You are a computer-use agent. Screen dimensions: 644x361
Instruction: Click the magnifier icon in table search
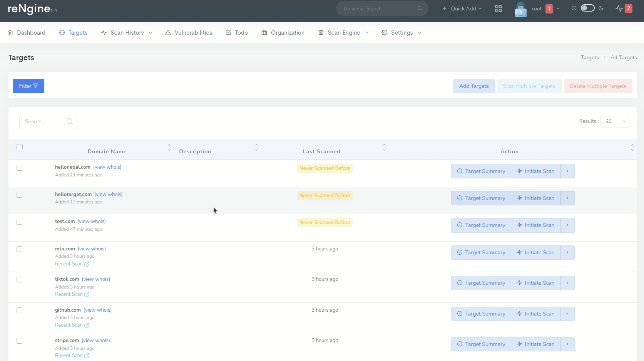pyautogui.click(x=70, y=122)
